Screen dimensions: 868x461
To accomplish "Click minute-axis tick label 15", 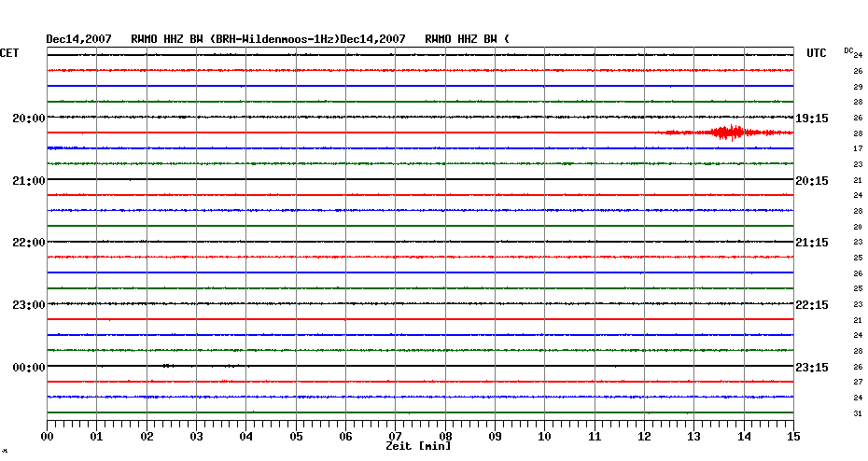I will click(x=794, y=437).
